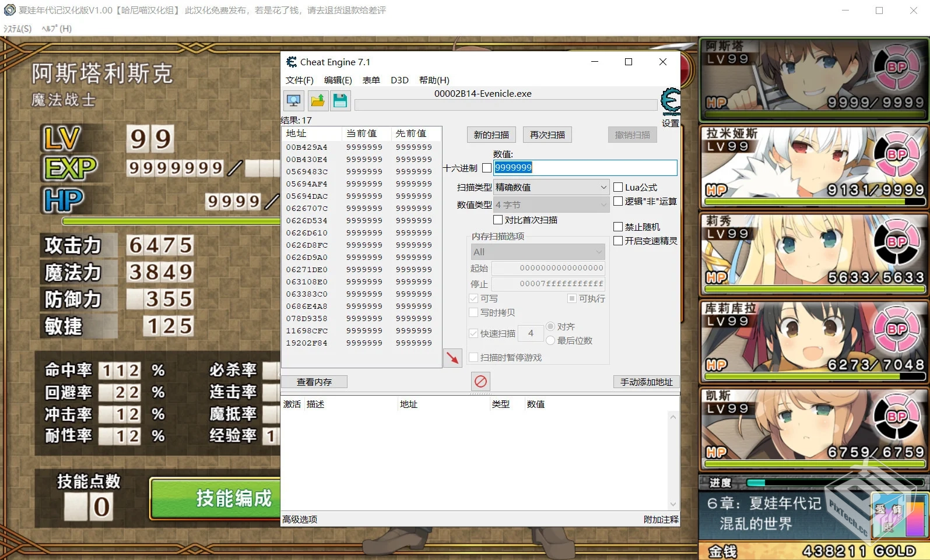Open the 帮助(H) menu
The width and height of the screenshot is (930, 560).
click(434, 80)
